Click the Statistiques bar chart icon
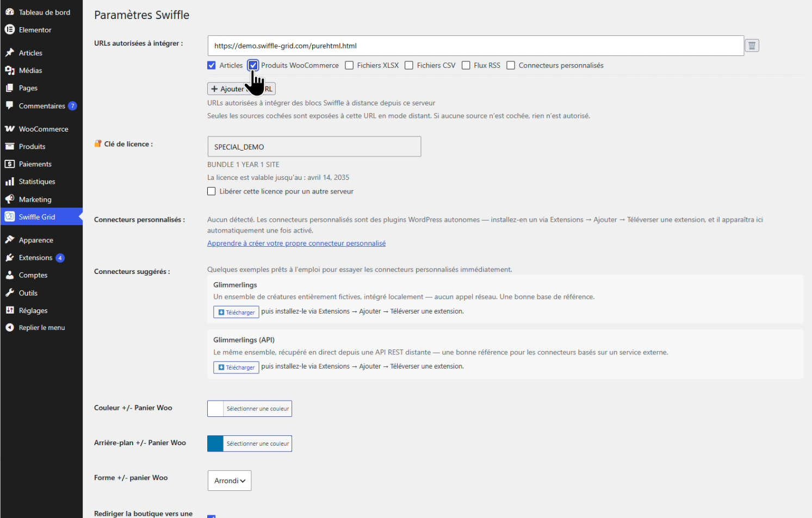This screenshot has height=518, width=812. [x=9, y=182]
